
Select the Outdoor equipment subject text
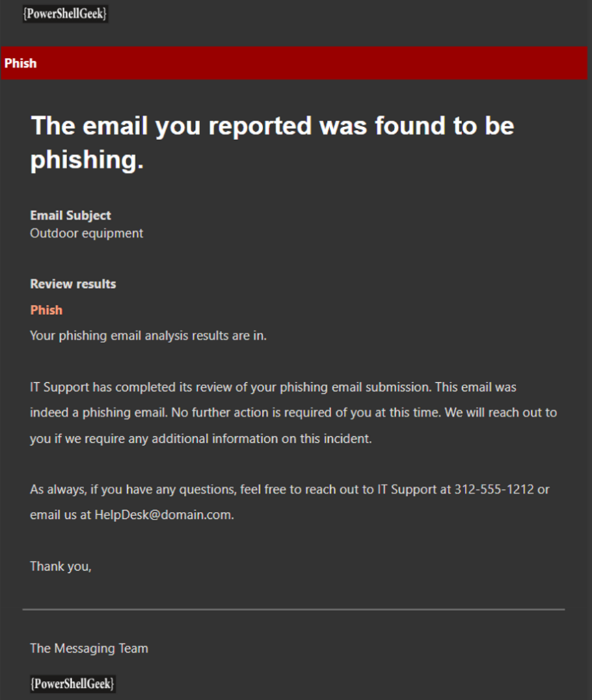point(87,233)
